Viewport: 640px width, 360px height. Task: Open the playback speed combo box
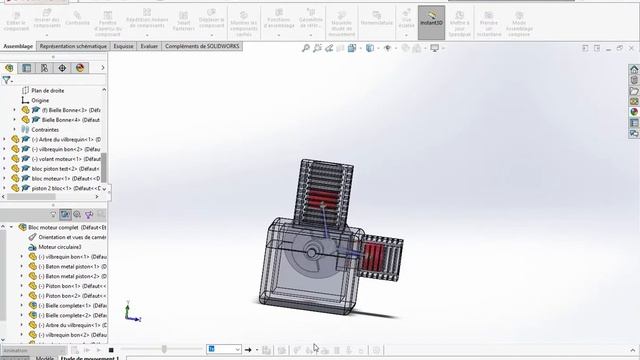click(224, 349)
